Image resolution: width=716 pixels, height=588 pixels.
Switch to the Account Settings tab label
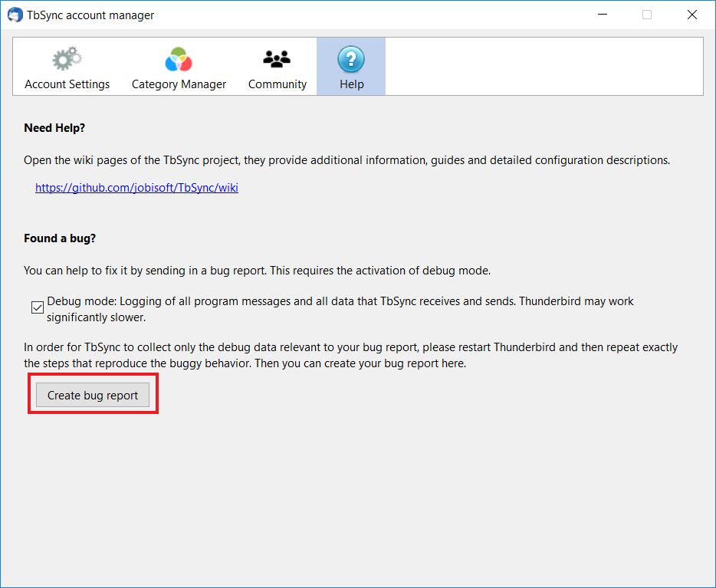point(67,84)
